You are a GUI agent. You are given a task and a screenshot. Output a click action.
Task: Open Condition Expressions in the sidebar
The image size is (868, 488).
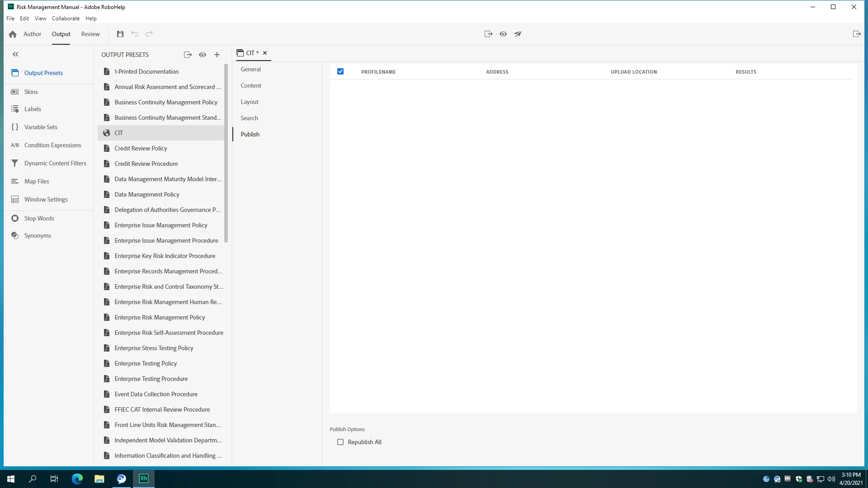(x=52, y=145)
